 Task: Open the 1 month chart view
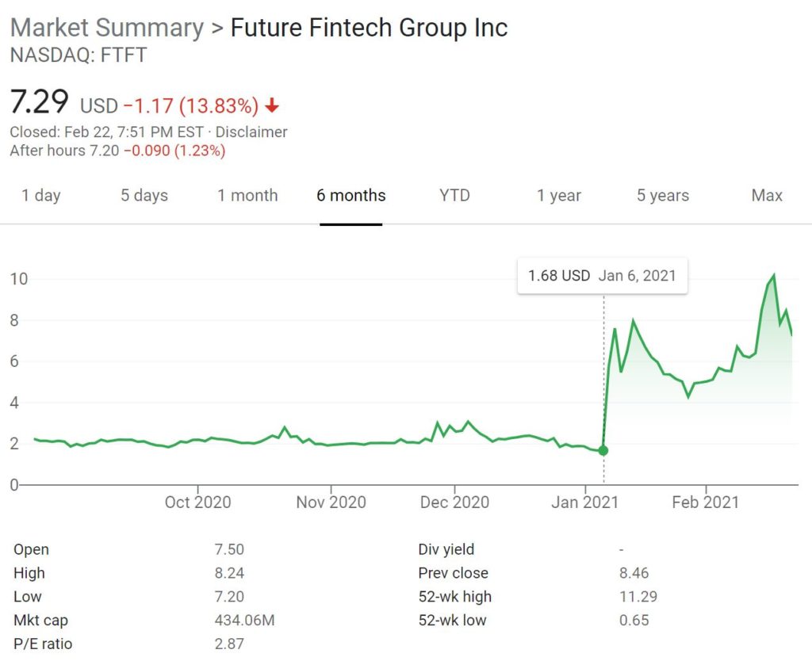[247, 196]
